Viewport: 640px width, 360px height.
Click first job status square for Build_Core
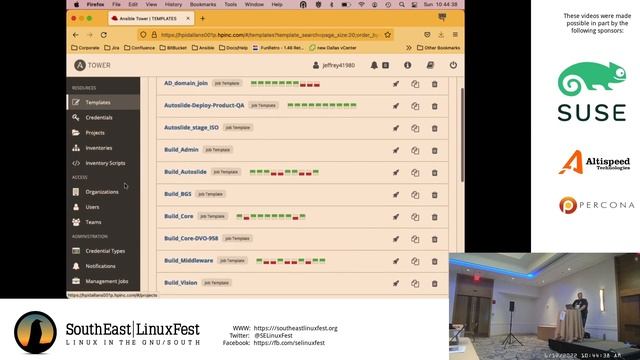point(239,216)
